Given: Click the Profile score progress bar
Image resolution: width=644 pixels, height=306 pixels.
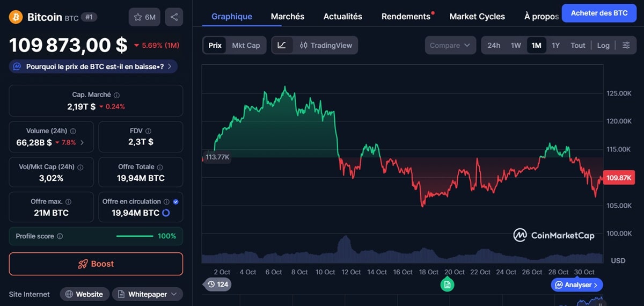Looking at the screenshot, I should point(135,236).
